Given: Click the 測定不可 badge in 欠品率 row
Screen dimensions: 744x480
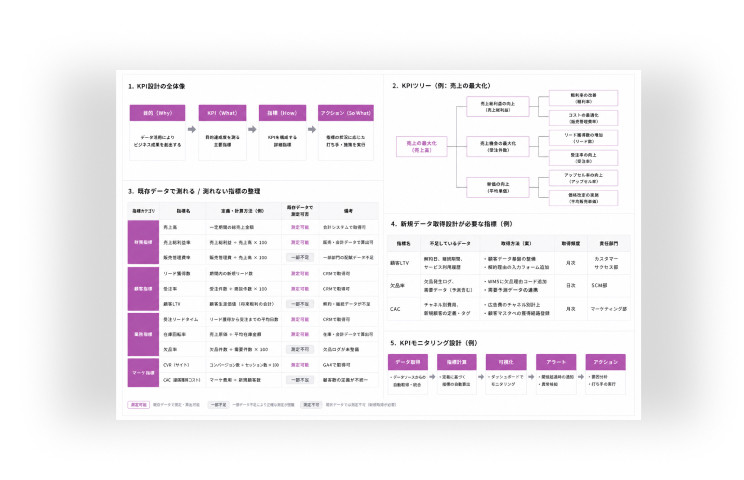Looking at the screenshot, I should click(x=300, y=349).
